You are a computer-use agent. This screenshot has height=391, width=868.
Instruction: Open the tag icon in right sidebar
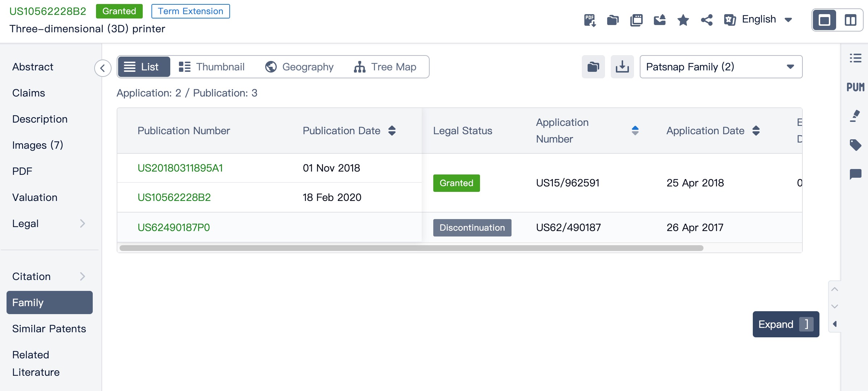[x=855, y=145]
